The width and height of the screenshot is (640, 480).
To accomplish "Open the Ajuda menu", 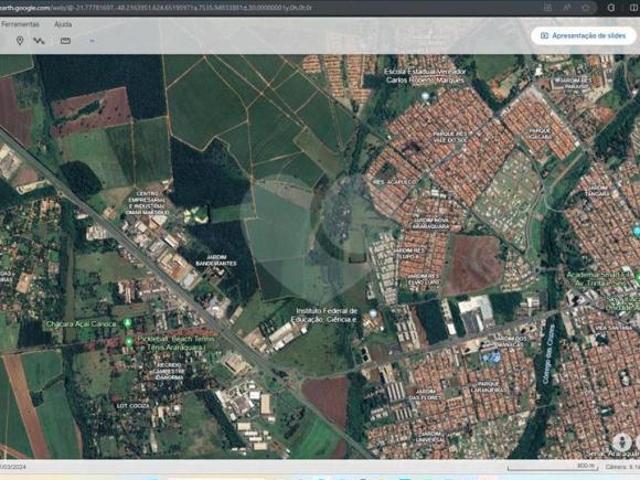I will click(x=63, y=24).
